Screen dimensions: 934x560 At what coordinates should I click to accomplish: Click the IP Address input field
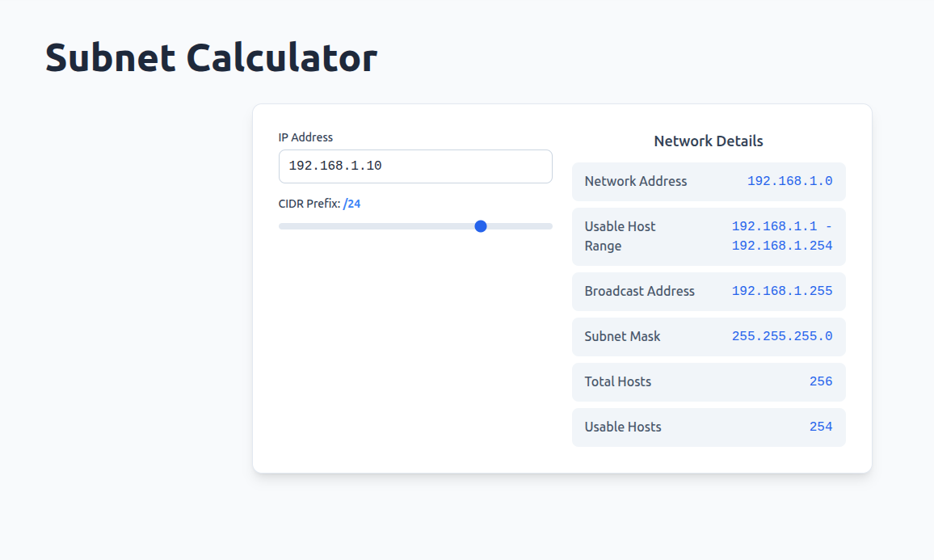(x=415, y=166)
